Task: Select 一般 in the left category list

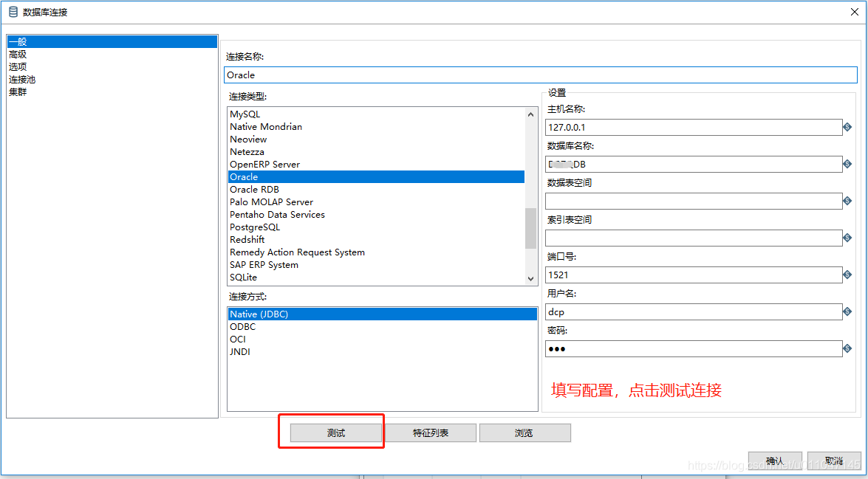Action: [112, 41]
